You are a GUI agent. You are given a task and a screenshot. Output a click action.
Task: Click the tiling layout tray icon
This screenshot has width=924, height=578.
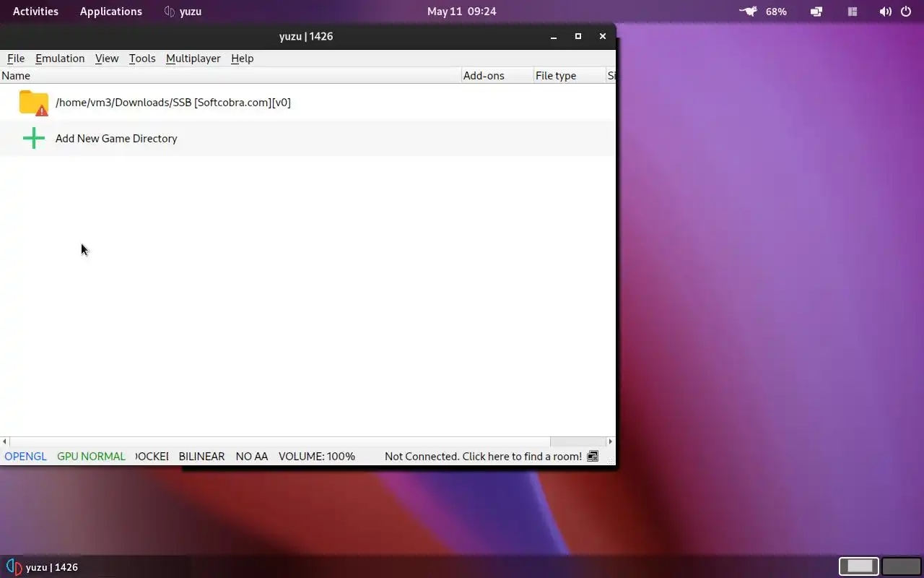coord(853,12)
